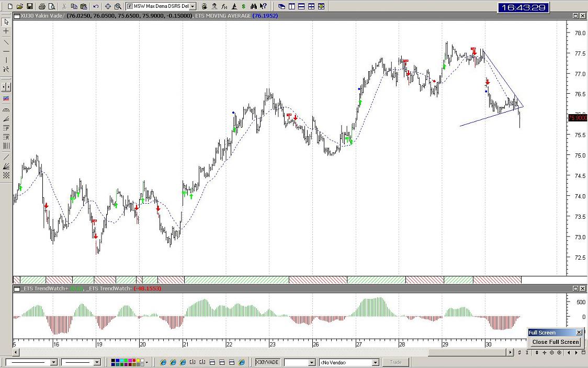Click the greyed Trade button
Image resolution: width=588 pixels, height=368 pixels.
coord(395,362)
